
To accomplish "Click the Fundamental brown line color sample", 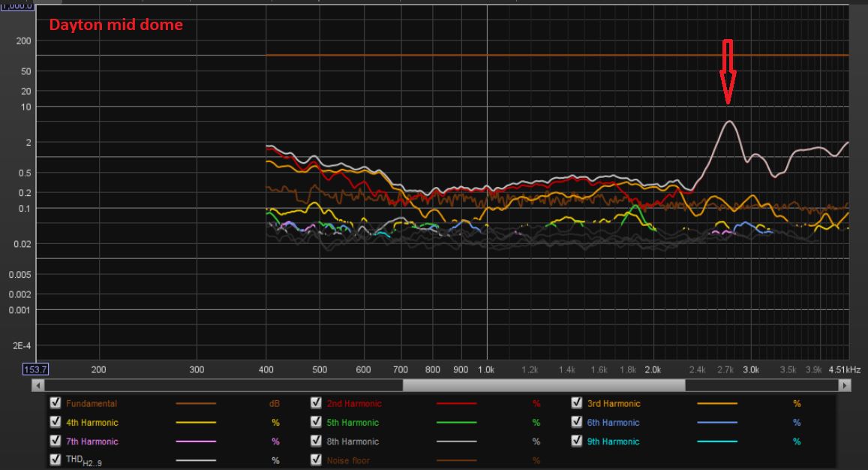I will (x=196, y=403).
